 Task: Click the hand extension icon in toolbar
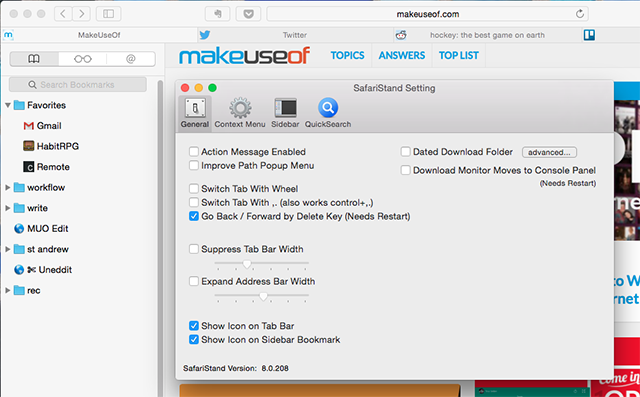[218, 14]
